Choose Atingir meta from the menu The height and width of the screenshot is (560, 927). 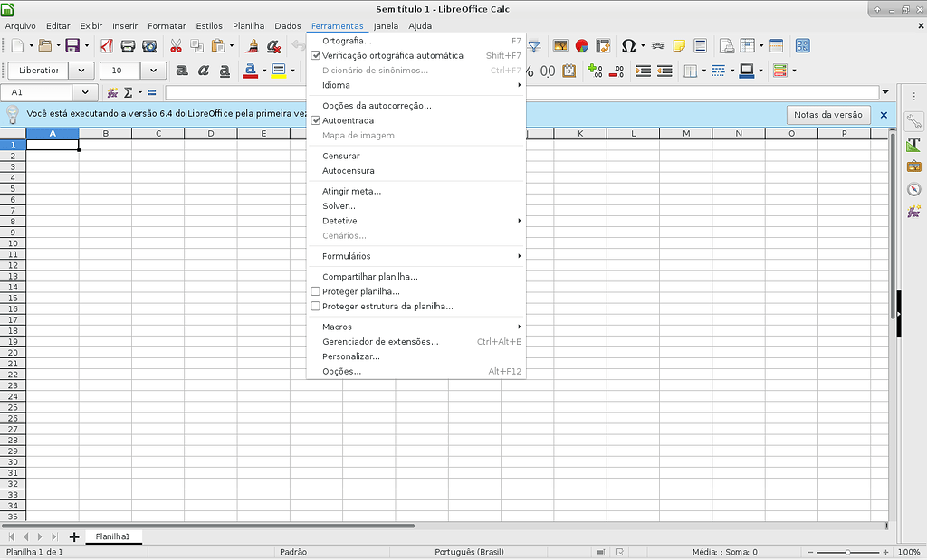pyautogui.click(x=416, y=192)
